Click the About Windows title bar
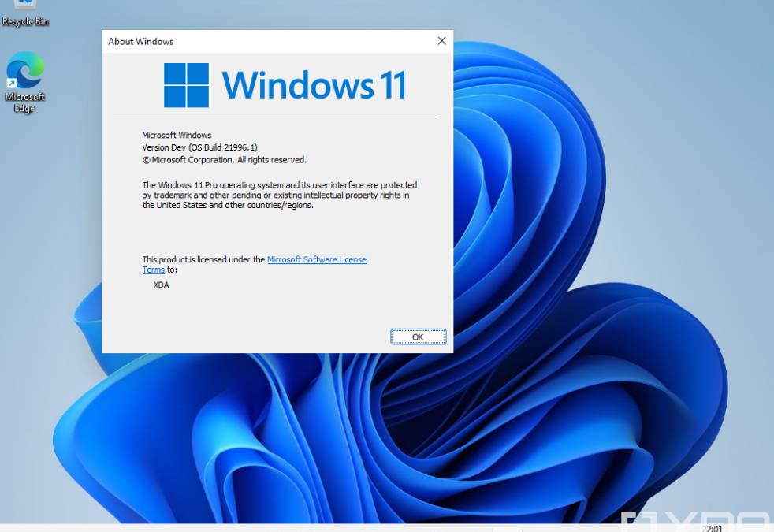Viewport: 774px width, 532px height. click(x=277, y=42)
